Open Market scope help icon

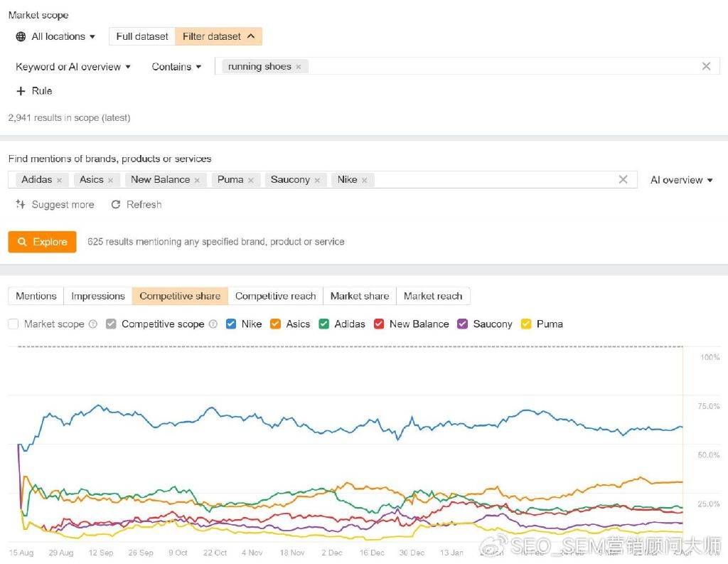point(93,324)
